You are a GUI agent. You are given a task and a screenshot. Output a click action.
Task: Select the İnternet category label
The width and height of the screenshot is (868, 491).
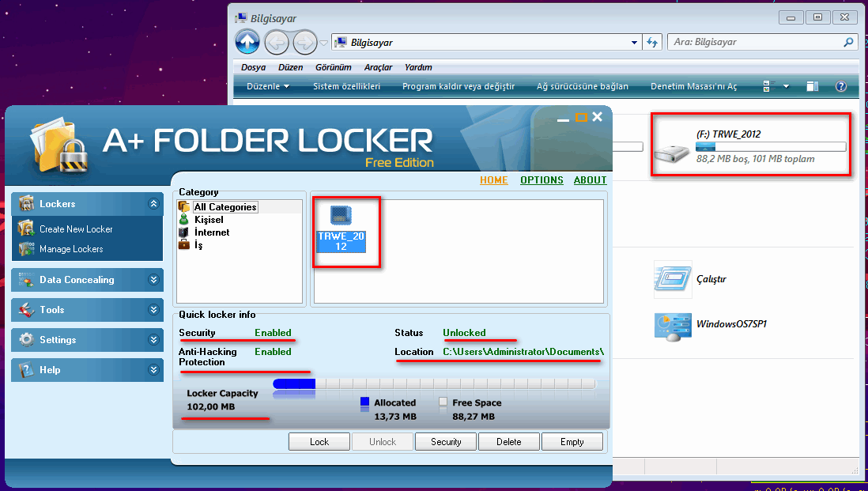point(211,232)
